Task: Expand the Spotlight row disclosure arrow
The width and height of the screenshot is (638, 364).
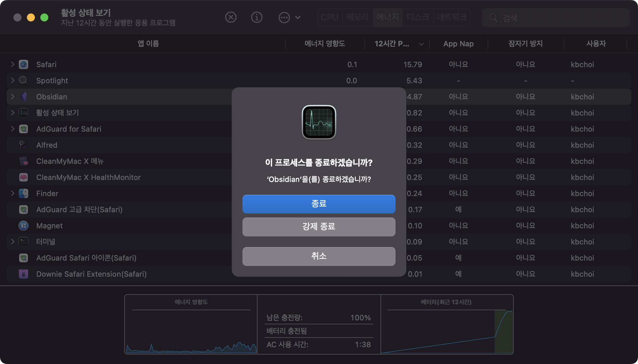Action: point(13,80)
